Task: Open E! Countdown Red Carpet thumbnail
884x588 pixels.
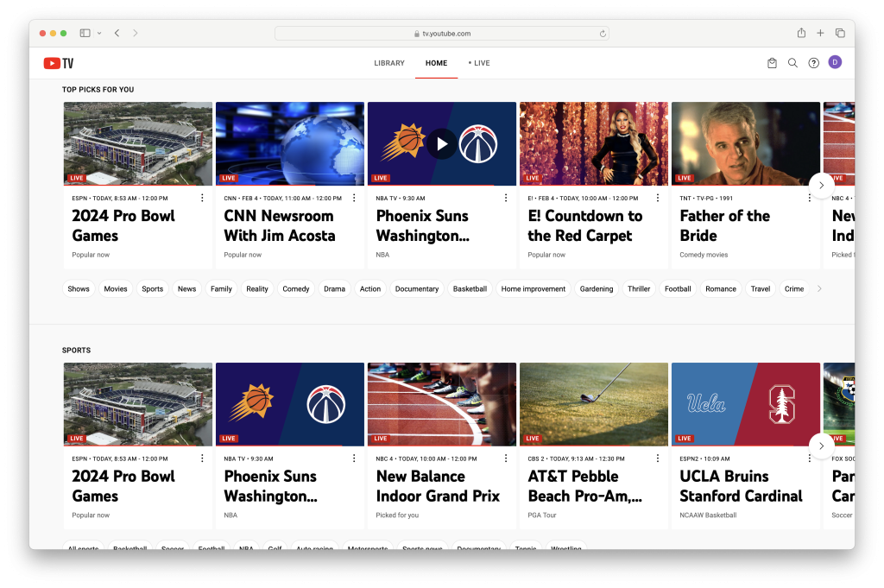Action: click(x=594, y=143)
